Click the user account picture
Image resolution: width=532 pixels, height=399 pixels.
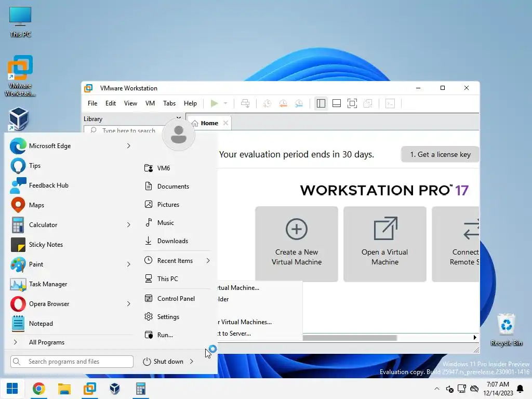[179, 135]
